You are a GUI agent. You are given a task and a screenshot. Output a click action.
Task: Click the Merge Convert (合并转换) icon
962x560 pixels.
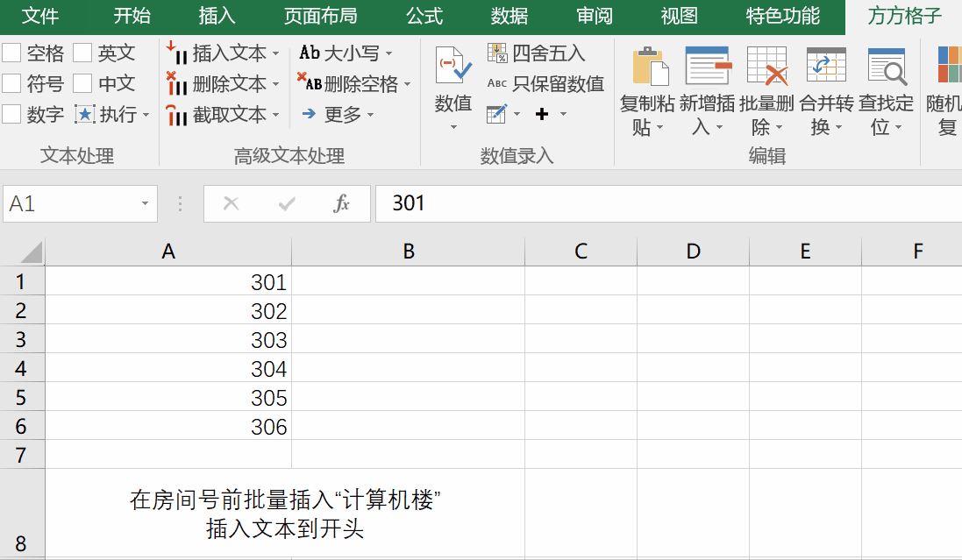pos(826,66)
